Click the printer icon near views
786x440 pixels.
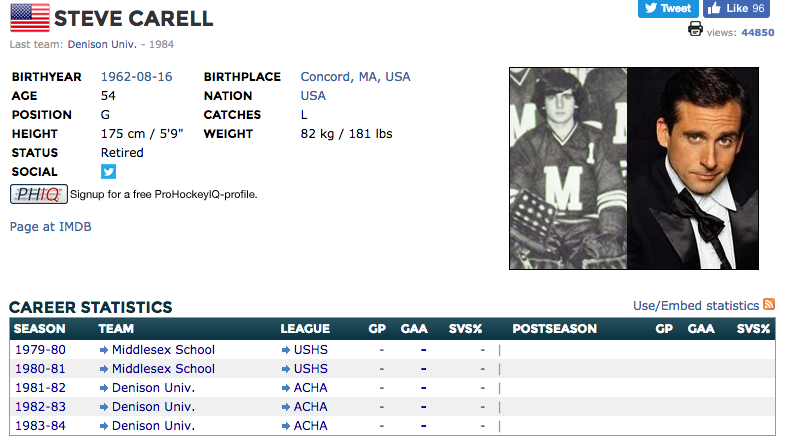point(695,29)
